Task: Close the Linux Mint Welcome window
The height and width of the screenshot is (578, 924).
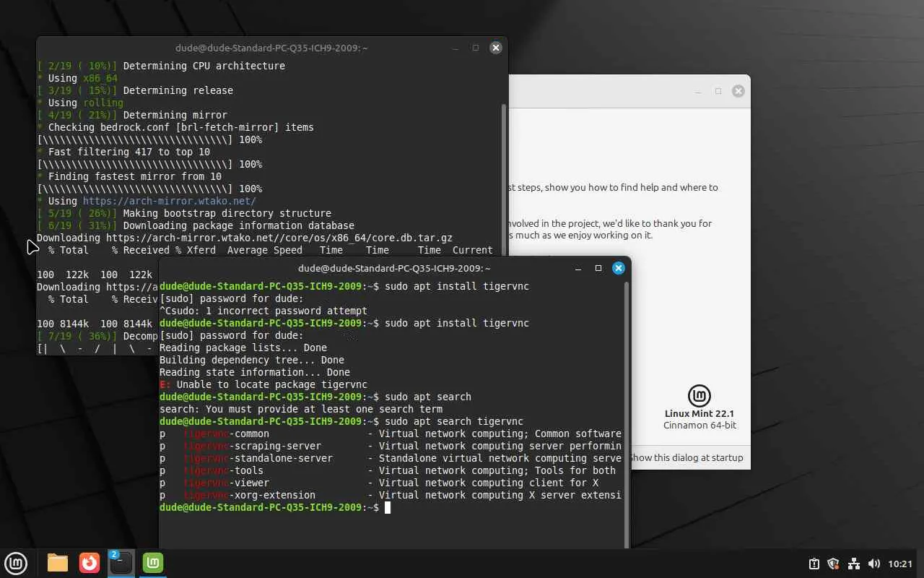Action: click(738, 91)
